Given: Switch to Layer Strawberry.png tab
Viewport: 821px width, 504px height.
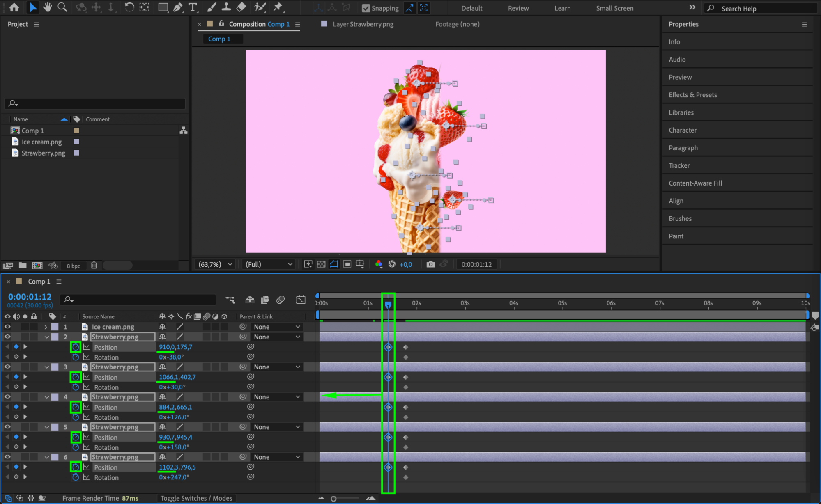Looking at the screenshot, I should click(x=363, y=24).
